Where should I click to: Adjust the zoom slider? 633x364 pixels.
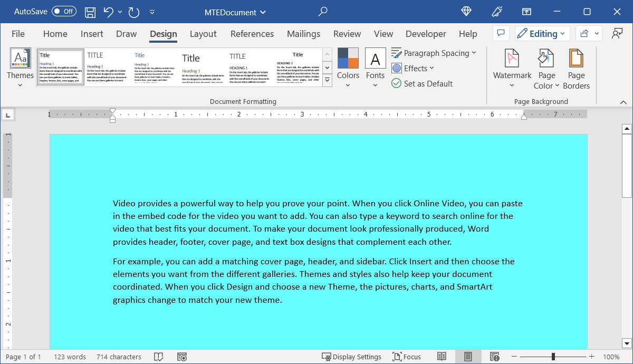point(553,357)
